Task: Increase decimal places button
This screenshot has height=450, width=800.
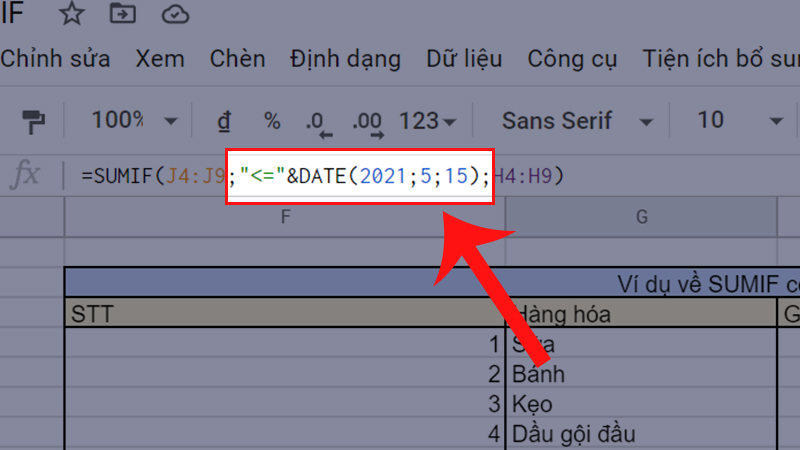Action: pos(368,122)
